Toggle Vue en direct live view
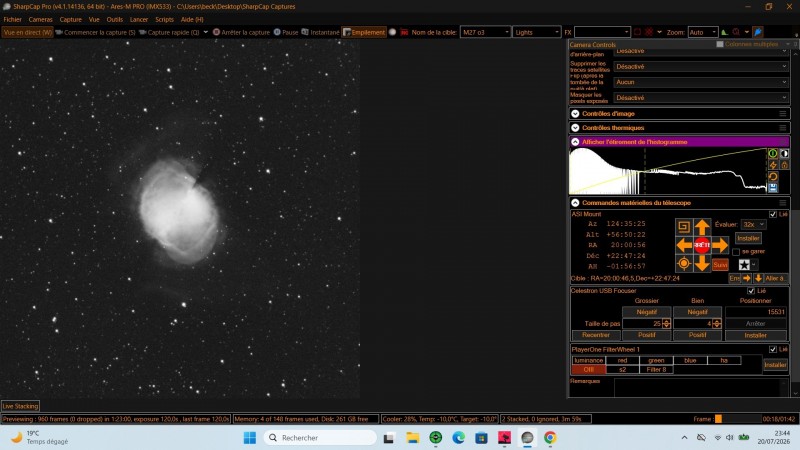Screen dimensions: 800x450 click(28, 32)
